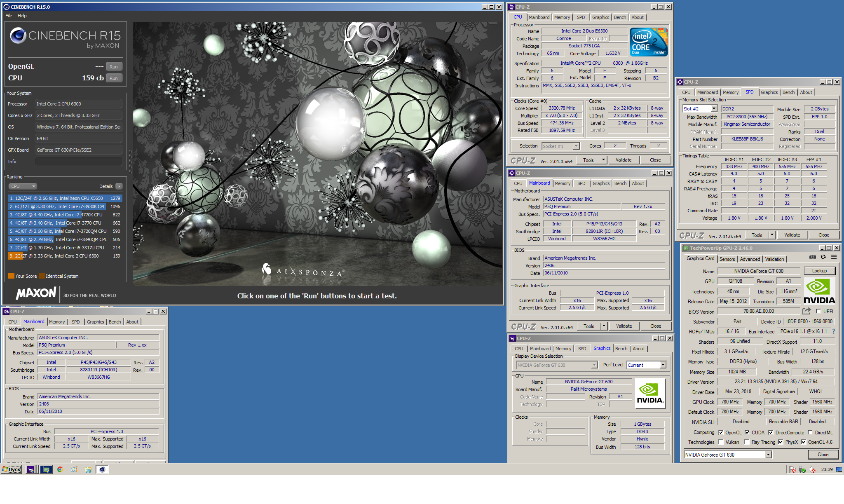Click the GPU-Z title bar app icon
The height and width of the screenshot is (504, 844).
[x=685, y=248]
